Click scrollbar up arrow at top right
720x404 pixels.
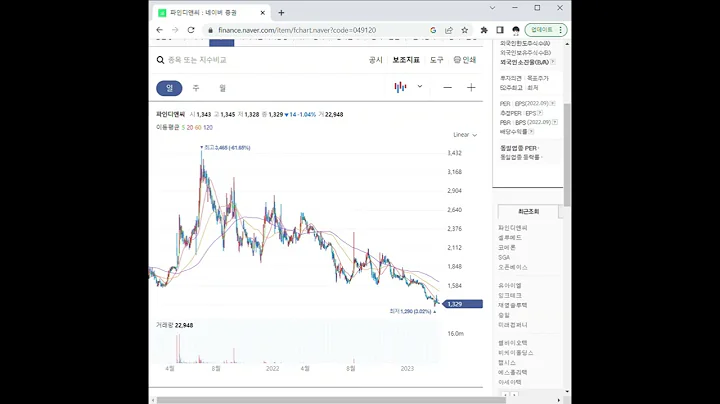(567, 44)
